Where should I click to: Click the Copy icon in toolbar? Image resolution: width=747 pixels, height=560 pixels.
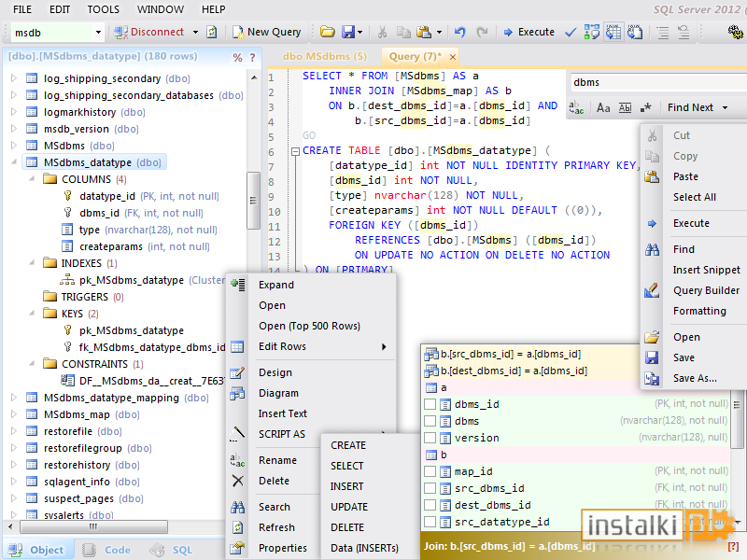point(403,32)
